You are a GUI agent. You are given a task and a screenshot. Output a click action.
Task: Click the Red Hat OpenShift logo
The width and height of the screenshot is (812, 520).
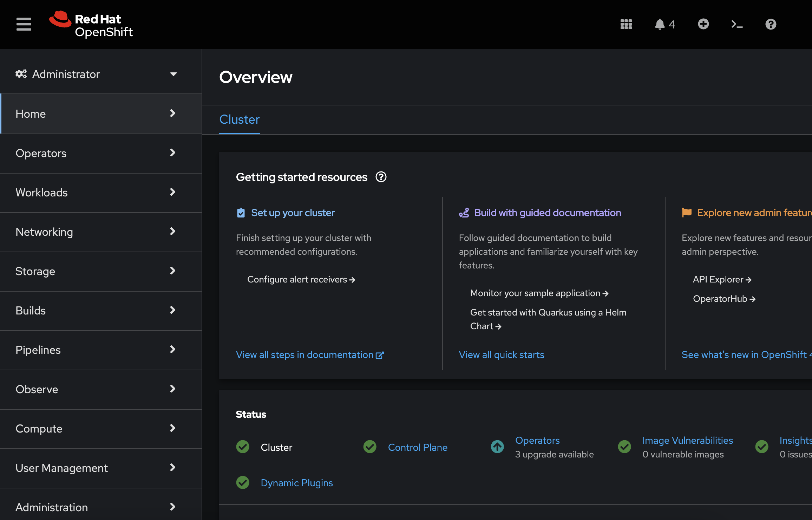click(91, 24)
